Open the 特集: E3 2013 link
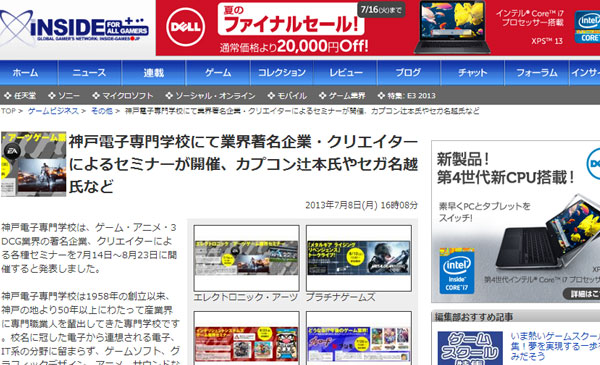This screenshot has width=600, height=365. click(x=406, y=96)
